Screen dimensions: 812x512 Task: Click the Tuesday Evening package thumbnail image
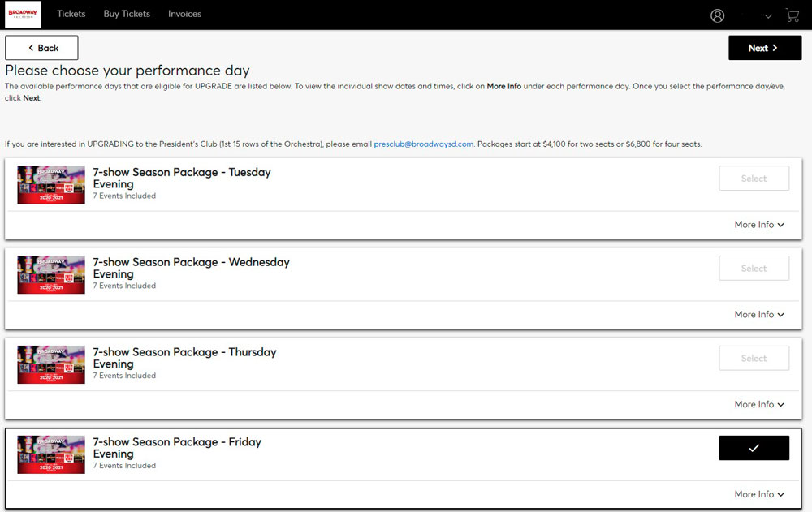(50, 184)
